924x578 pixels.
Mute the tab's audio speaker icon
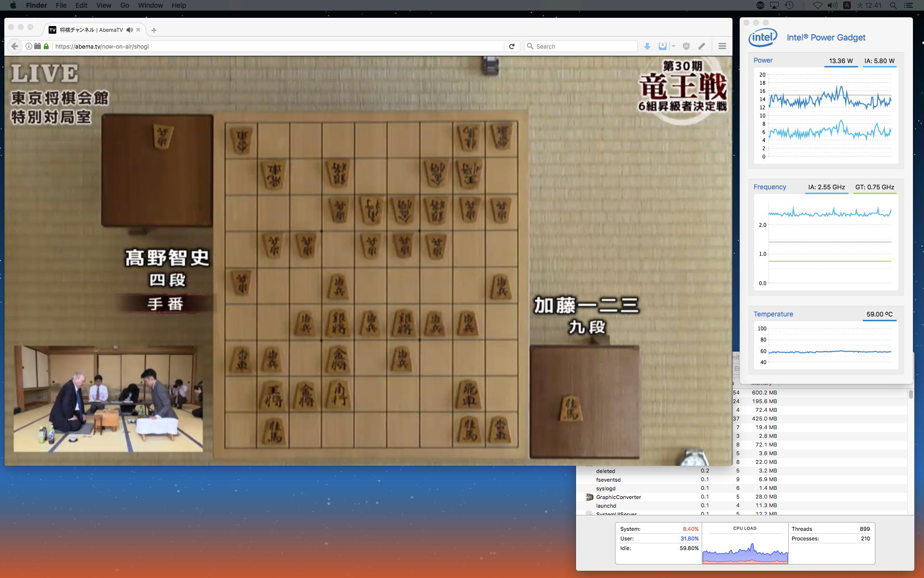coord(129,30)
